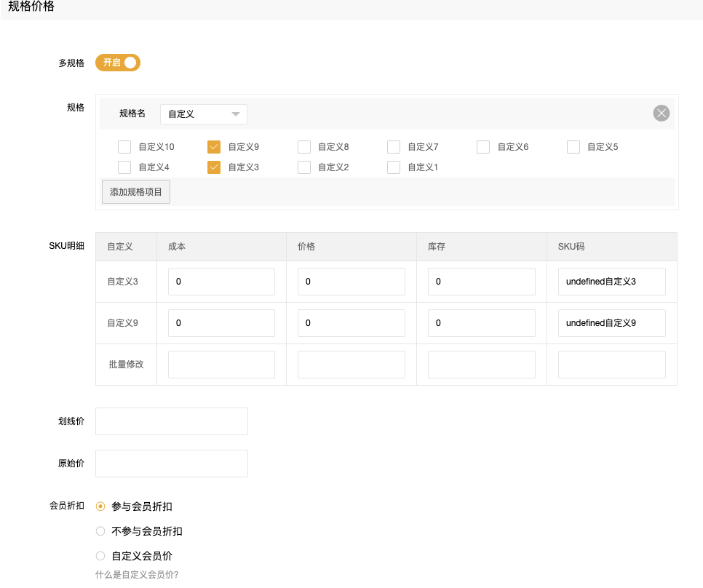Image resolution: width=703 pixels, height=588 pixels.
Task: Check the 自定义7 checkbox
Action: (394, 147)
